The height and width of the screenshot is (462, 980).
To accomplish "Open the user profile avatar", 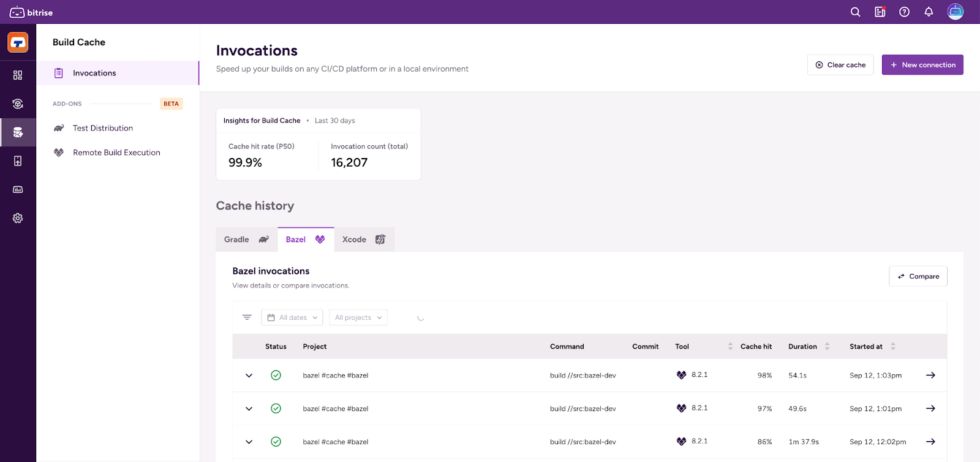I will [x=955, y=12].
